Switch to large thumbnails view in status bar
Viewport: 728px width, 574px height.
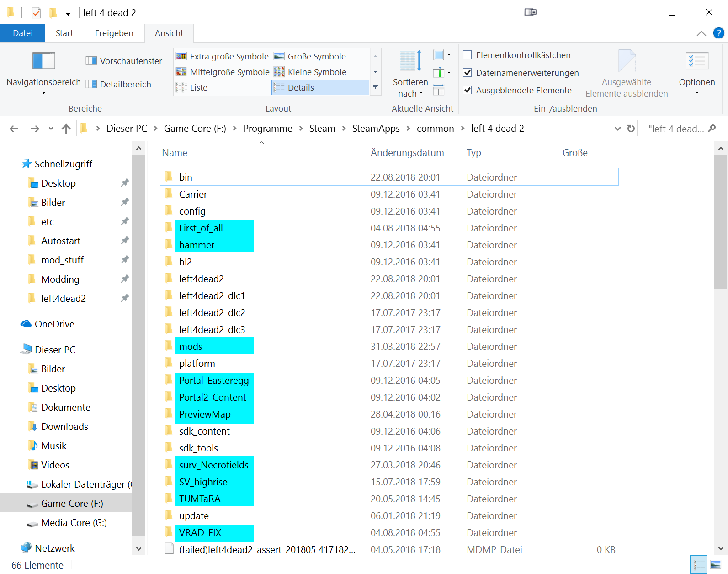(x=716, y=565)
